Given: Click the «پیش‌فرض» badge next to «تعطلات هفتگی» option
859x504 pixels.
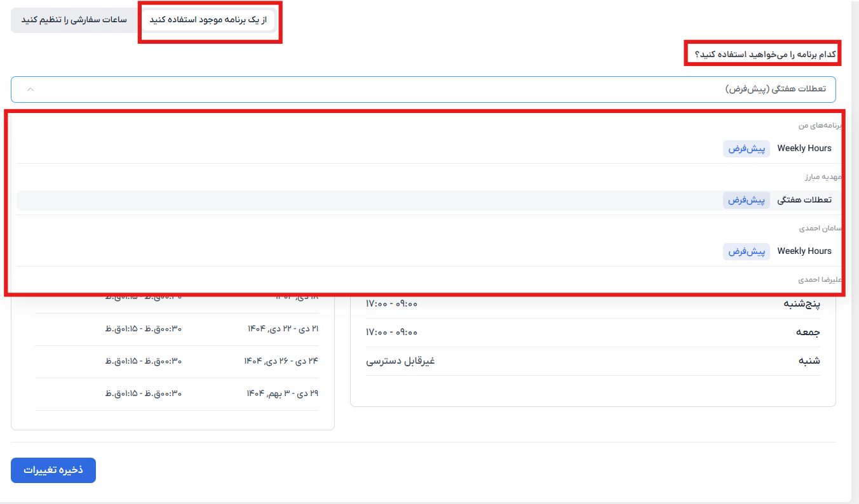Looking at the screenshot, I should (x=746, y=200).
